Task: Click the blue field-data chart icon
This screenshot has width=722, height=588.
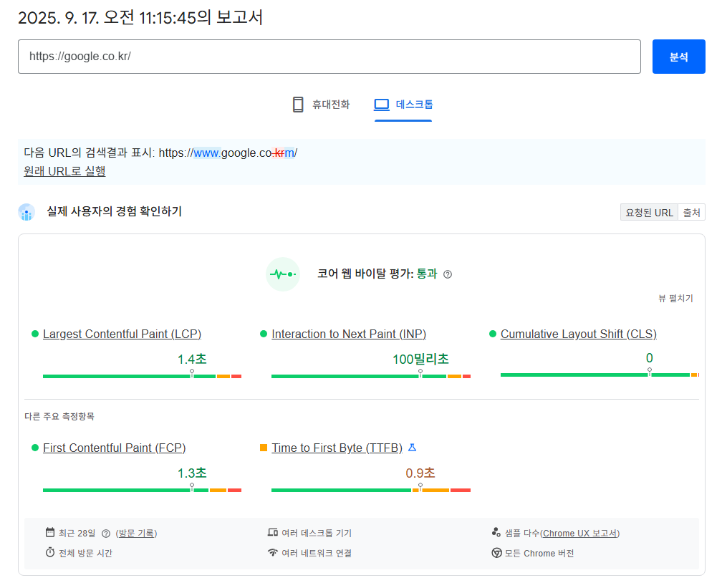Action: [x=27, y=212]
